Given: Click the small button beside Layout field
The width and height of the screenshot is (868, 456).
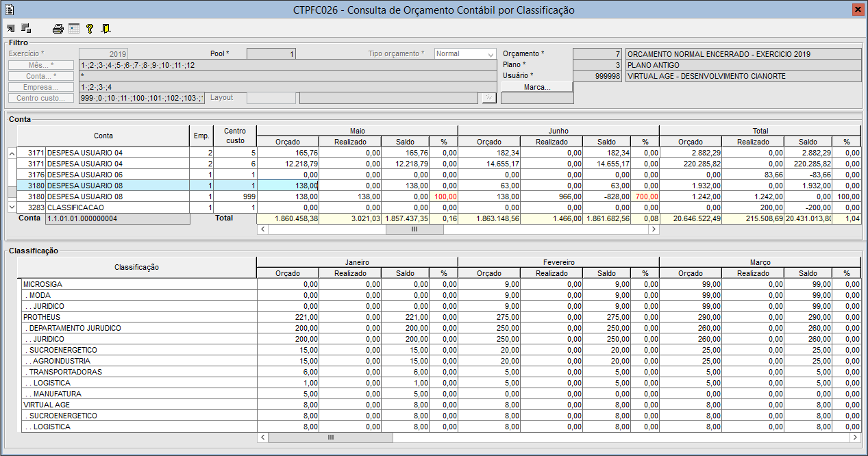Looking at the screenshot, I should pyautogui.click(x=488, y=98).
